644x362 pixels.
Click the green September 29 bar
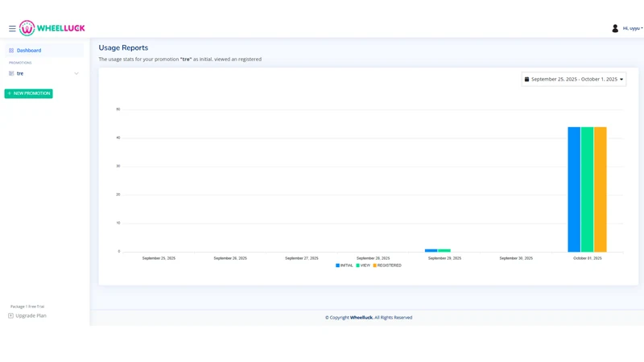coord(444,250)
